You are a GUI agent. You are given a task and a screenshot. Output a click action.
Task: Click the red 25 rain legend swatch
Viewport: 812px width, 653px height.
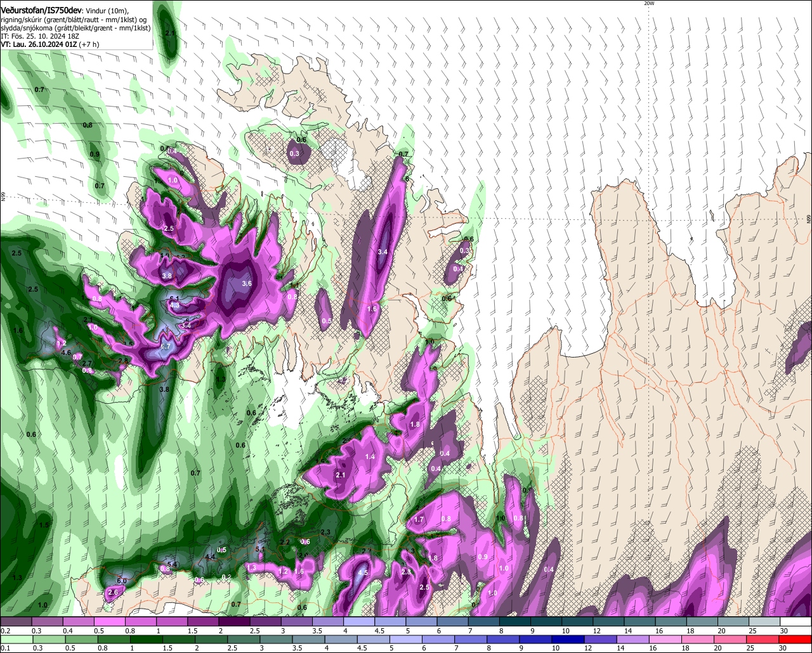(x=763, y=638)
